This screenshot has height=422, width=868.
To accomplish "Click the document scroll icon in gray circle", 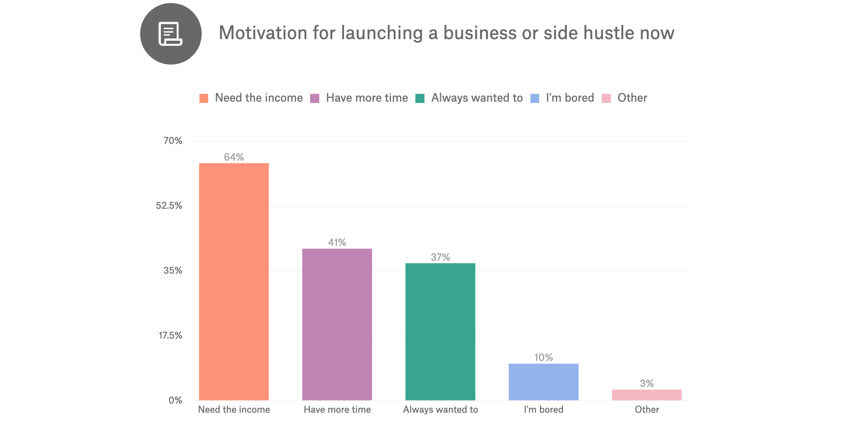I will point(170,34).
